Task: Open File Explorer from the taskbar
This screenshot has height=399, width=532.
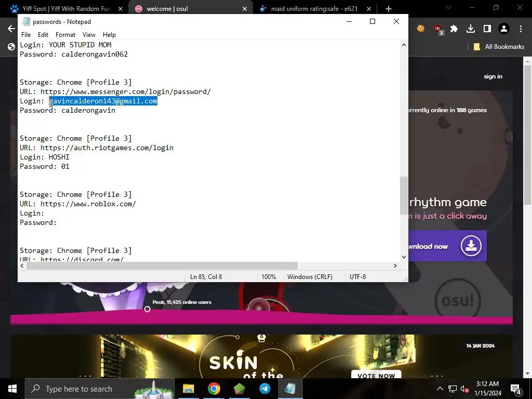Action: coord(188,389)
